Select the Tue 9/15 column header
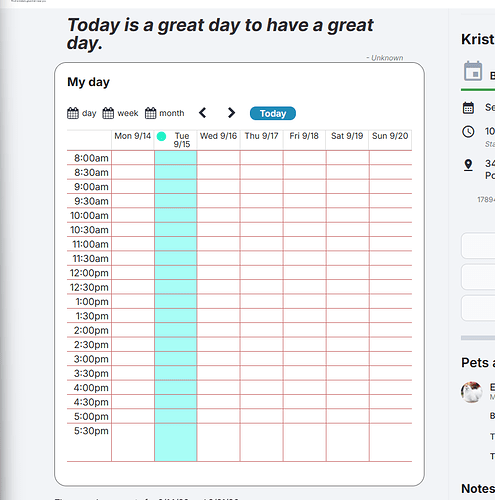This screenshot has width=495, height=500. [x=182, y=140]
